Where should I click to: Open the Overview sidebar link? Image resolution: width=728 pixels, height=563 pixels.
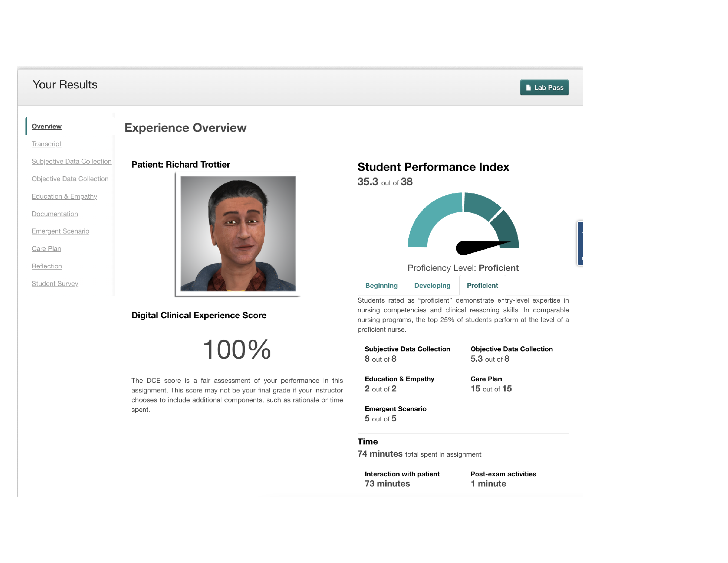[46, 127]
